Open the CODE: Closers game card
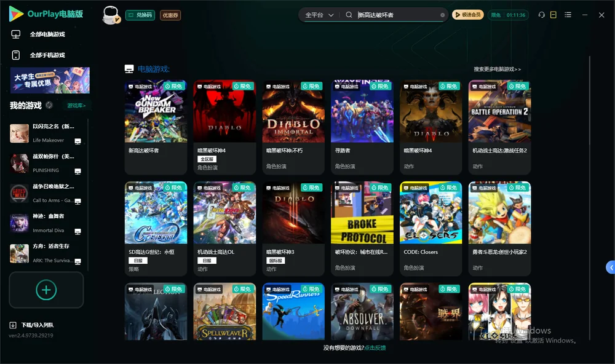 pos(431,229)
